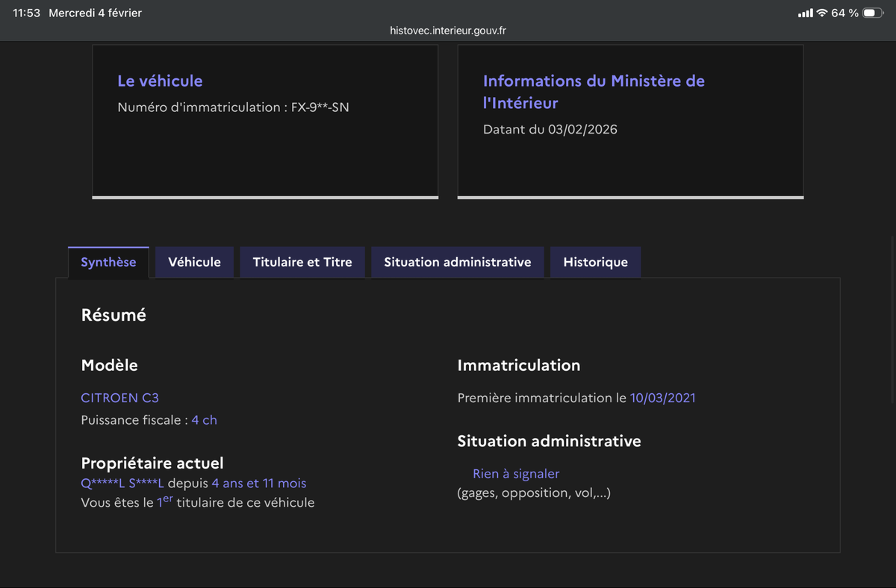Switch to the Véhicule tab
Viewport: 896px width, 588px height.
[194, 262]
